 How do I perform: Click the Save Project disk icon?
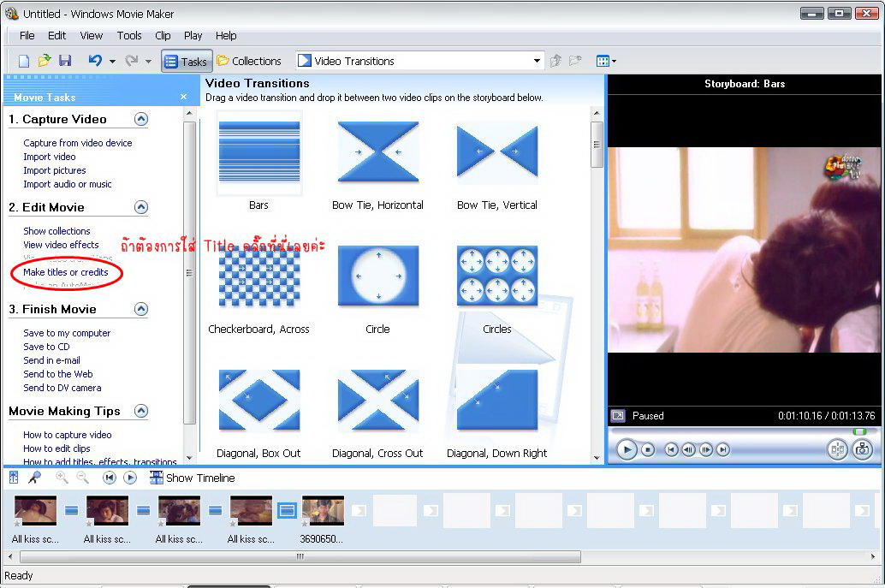[65, 61]
